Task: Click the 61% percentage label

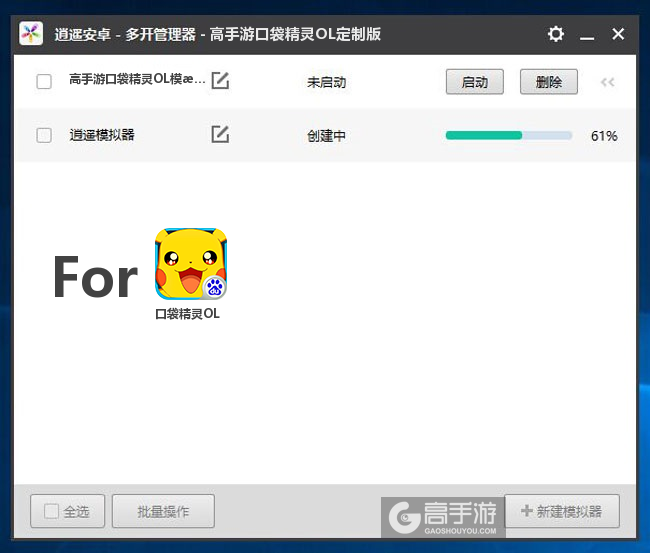Action: (x=604, y=136)
